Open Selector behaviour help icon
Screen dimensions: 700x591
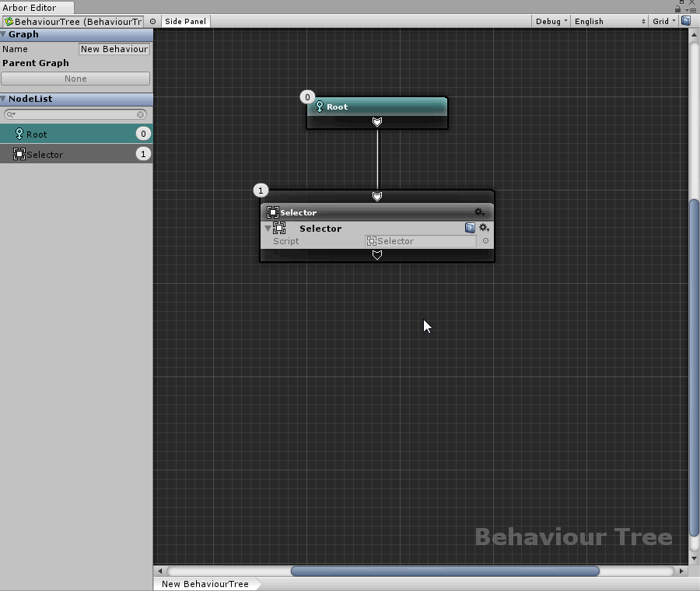tap(470, 228)
